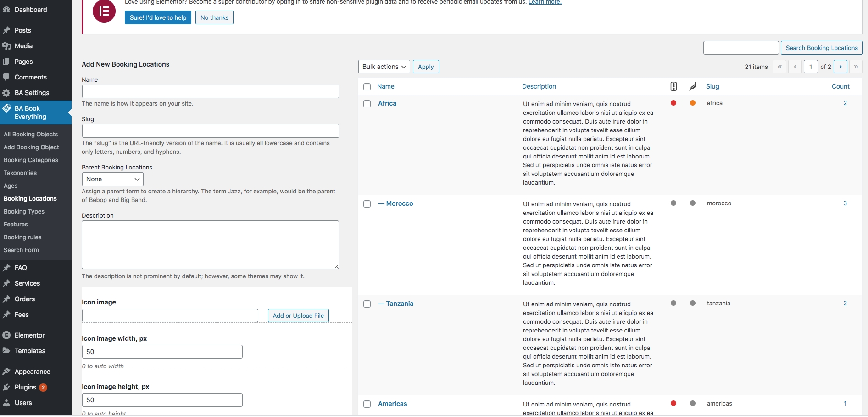This screenshot has width=868, height=417.
Task: Go to next page of locations
Action: pos(840,67)
